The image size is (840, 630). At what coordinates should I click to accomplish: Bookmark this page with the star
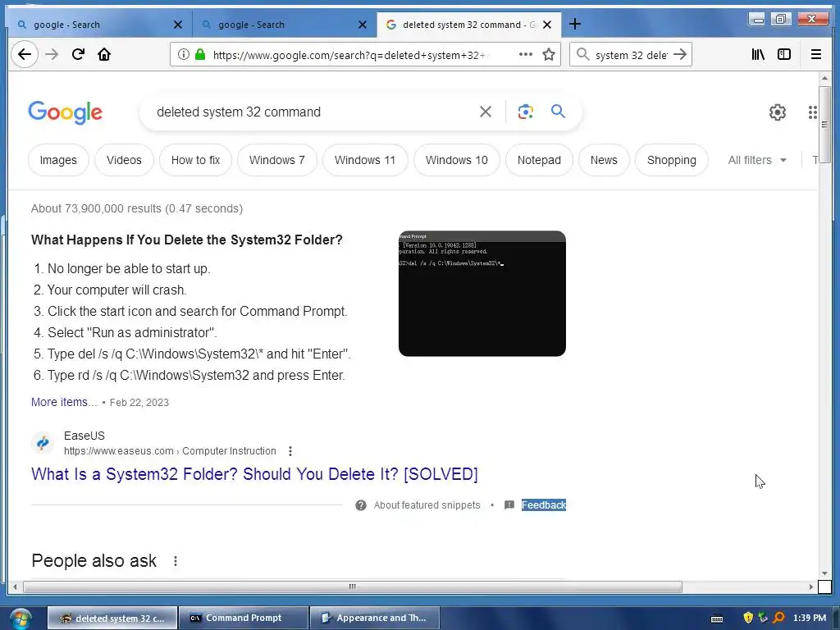[549, 54]
